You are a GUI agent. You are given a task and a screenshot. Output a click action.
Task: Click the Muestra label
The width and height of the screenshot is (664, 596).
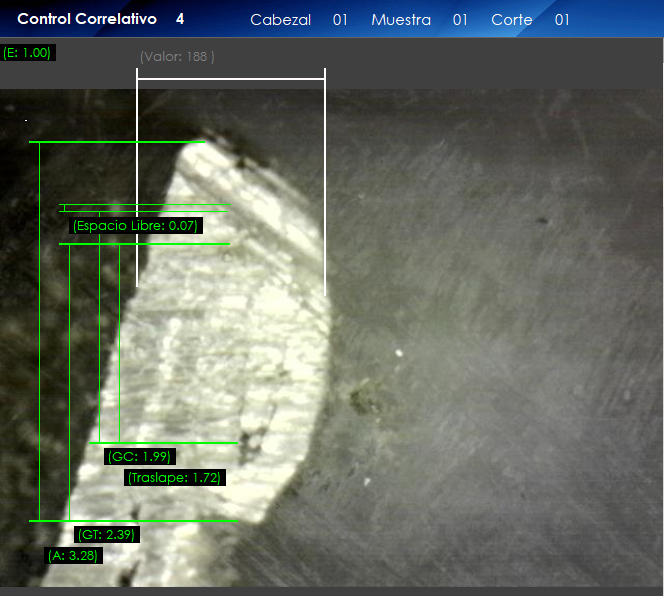click(400, 20)
